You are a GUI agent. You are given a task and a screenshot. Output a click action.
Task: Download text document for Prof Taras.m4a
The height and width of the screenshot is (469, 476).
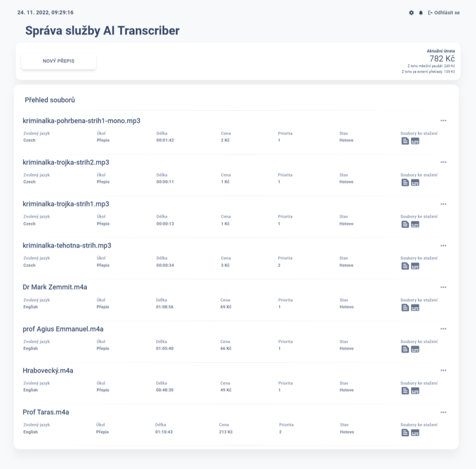click(405, 433)
